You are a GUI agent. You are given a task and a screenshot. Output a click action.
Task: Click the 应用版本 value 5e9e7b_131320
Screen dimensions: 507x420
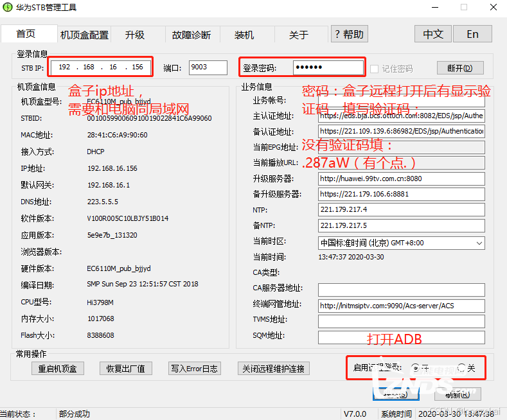click(112, 235)
